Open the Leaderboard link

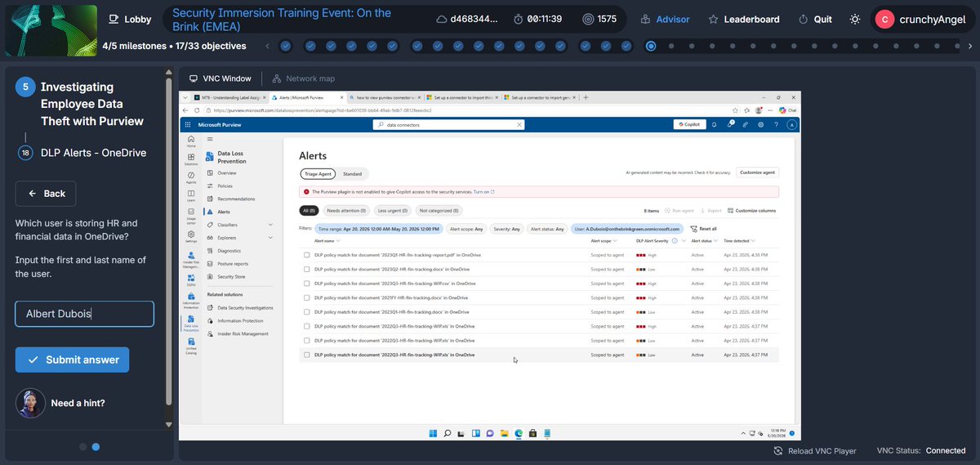(743, 19)
